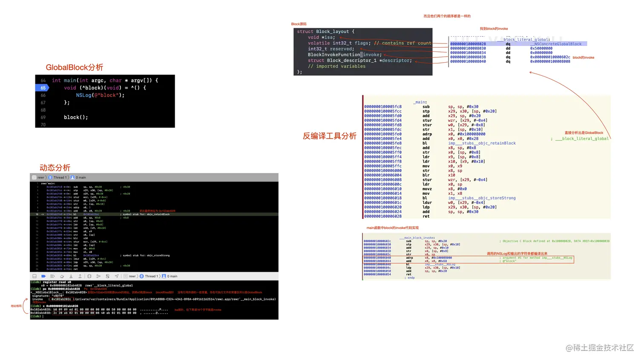Screen dimensions: 644x362
Task: Click the invoke address 0x102ab202c in lldb output
Action: (x=61, y=299)
